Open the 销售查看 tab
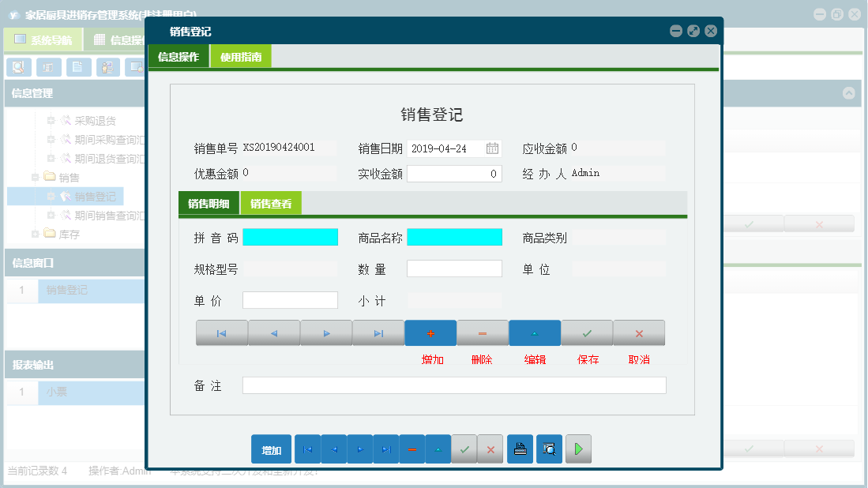868x488 pixels. point(272,203)
